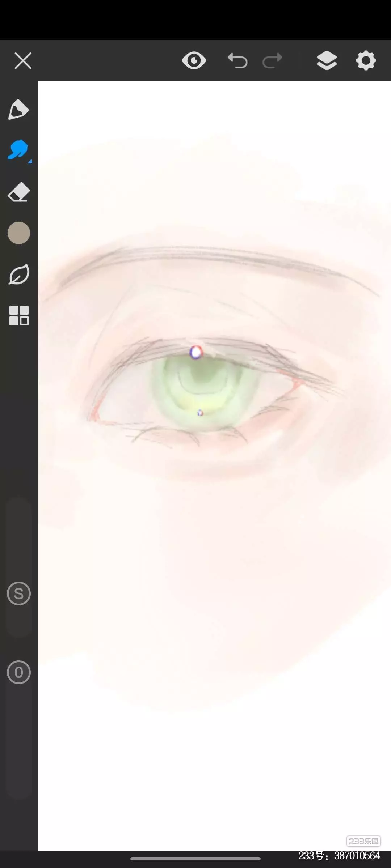The image size is (391, 868).
Task: Select the eraser tool
Action: click(18, 192)
